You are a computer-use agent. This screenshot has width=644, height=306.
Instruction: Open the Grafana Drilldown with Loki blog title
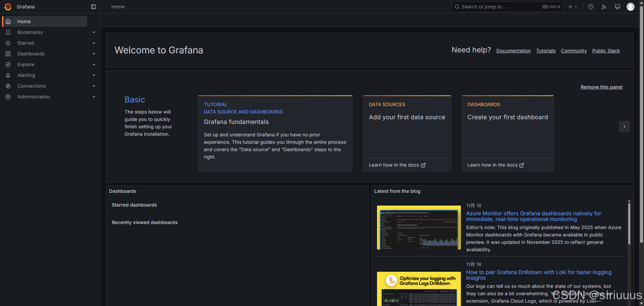(x=539, y=275)
